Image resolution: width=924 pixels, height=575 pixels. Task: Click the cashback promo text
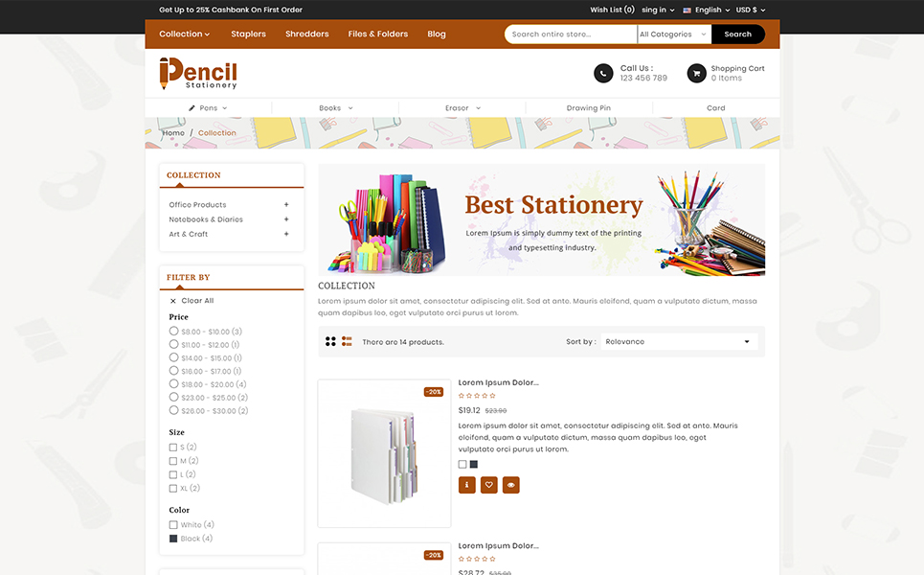pyautogui.click(x=231, y=10)
